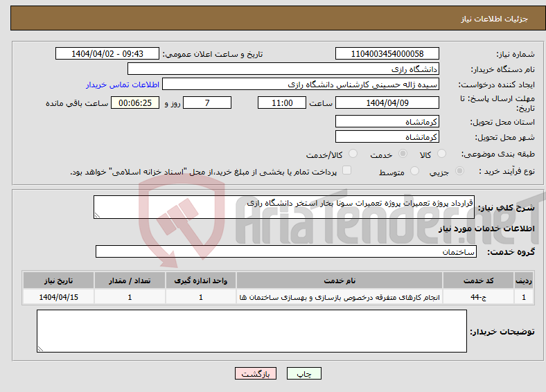Click the شماره نیاز field 1104003454000058
546x392 pixels.
point(387,54)
